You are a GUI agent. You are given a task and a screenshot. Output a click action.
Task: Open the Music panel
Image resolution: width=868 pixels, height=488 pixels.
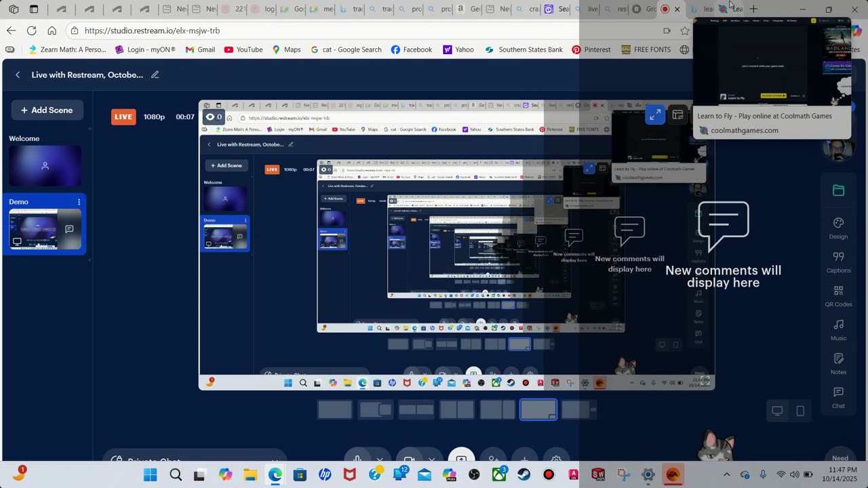pos(838,330)
